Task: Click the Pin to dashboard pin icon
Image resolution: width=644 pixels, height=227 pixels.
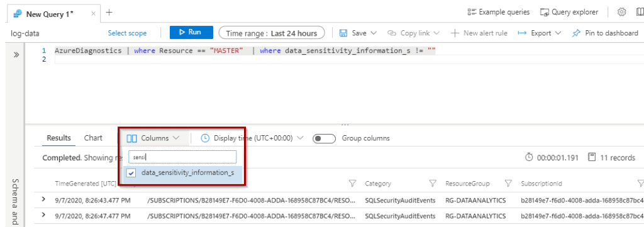Action: (576, 33)
